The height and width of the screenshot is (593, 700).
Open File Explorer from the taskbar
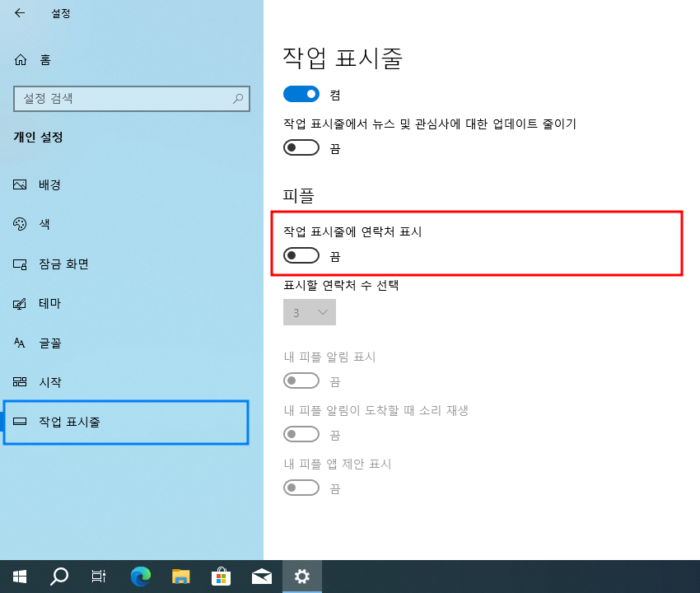pos(181,577)
